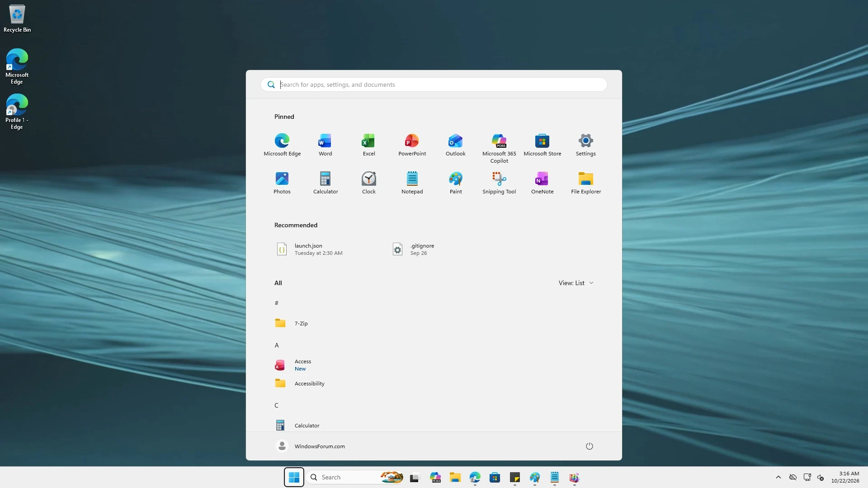Launch Snipping Tool
Viewport: 868px width, 488px height.
coord(499,183)
